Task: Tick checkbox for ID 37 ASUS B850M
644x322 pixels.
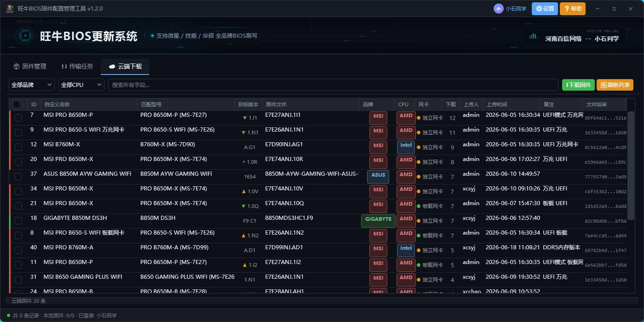Action: coord(18,177)
